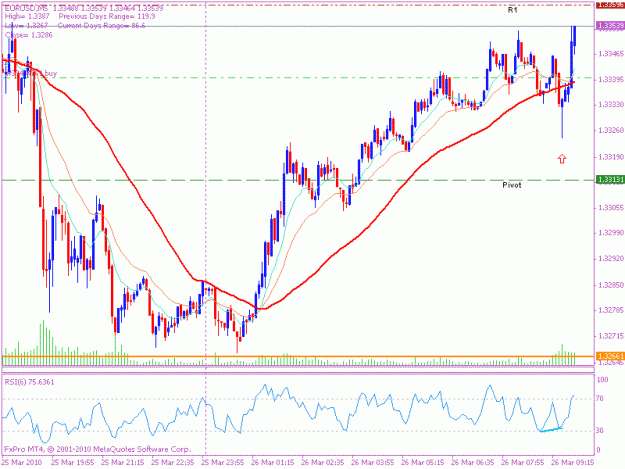Select the Pivot line label
This screenshot has width=625, height=469.
click(x=512, y=185)
